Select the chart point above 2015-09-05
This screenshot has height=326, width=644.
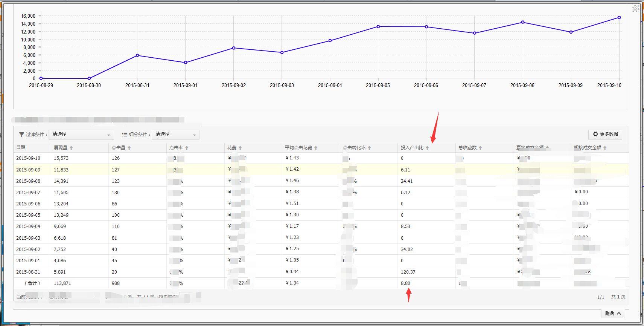pyautogui.click(x=378, y=26)
